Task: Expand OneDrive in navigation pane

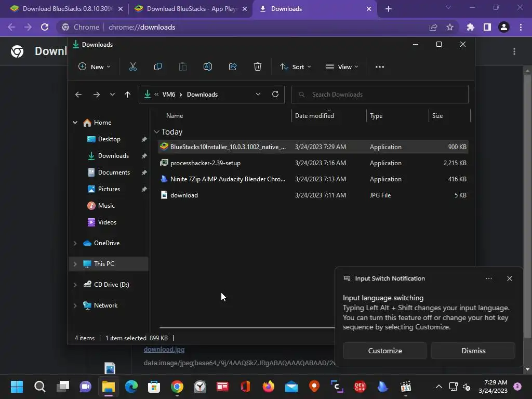Action: point(75,243)
